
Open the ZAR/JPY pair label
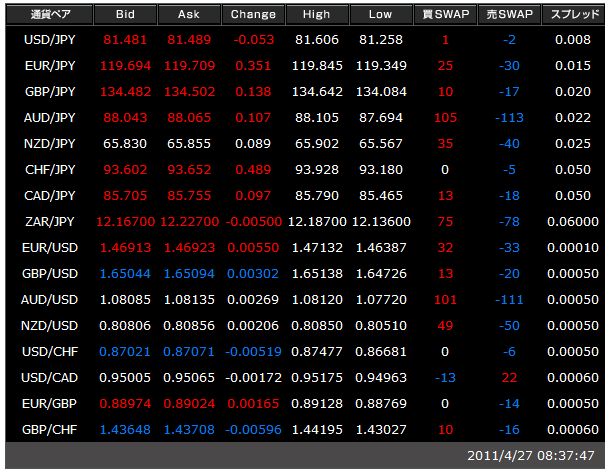point(49,222)
